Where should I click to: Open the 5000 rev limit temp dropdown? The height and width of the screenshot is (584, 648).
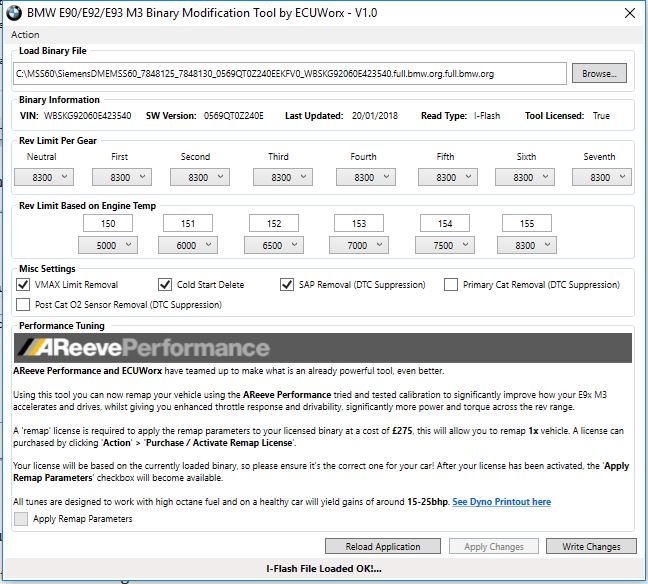108,245
